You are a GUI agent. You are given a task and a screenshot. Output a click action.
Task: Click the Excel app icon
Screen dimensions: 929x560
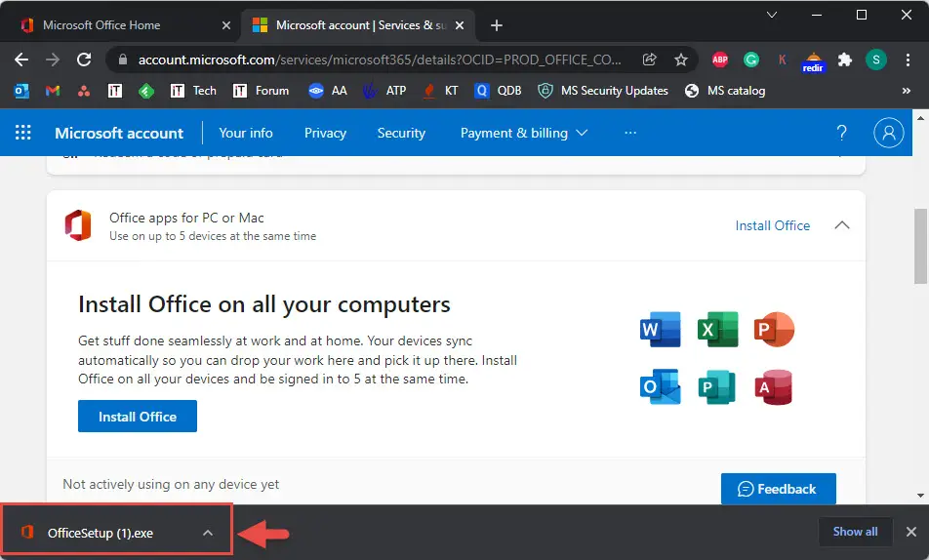tap(717, 329)
